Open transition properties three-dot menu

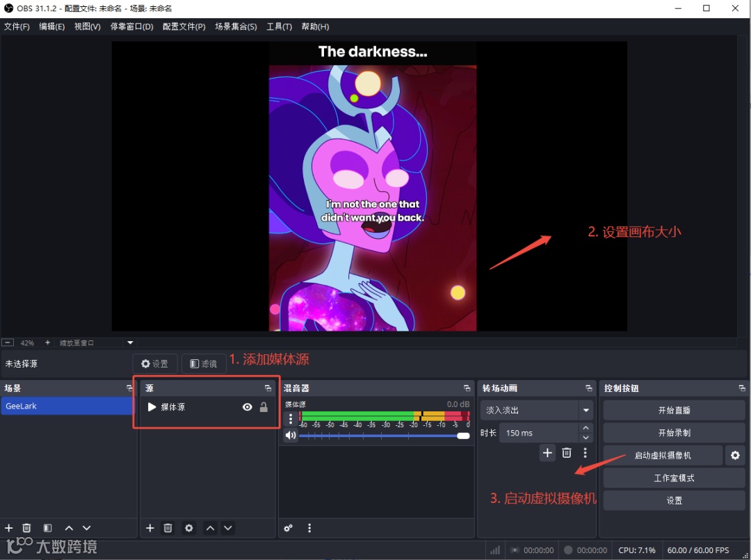coord(586,453)
